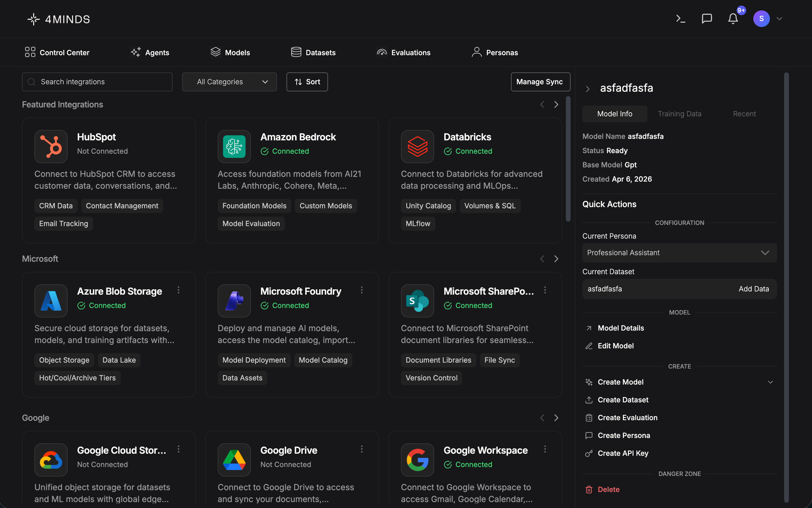The image size is (812, 508).
Task: Click the Amazon Bedrock logo icon
Action: [x=234, y=147]
